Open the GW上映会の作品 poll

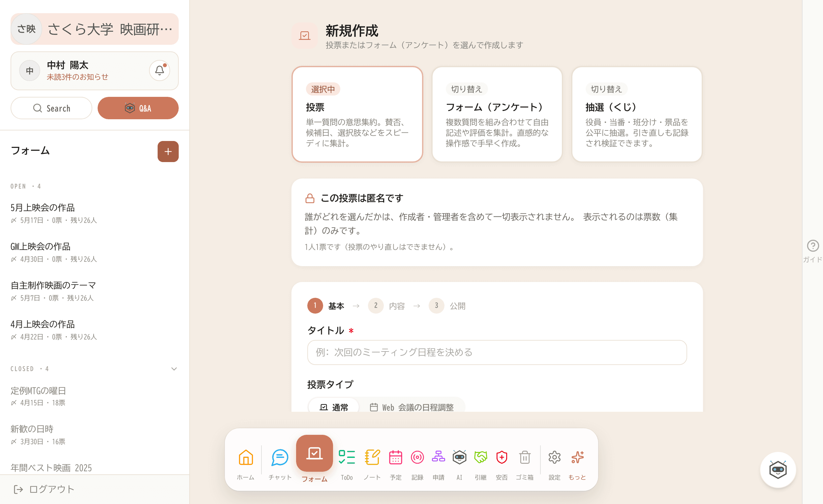pyautogui.click(x=95, y=252)
